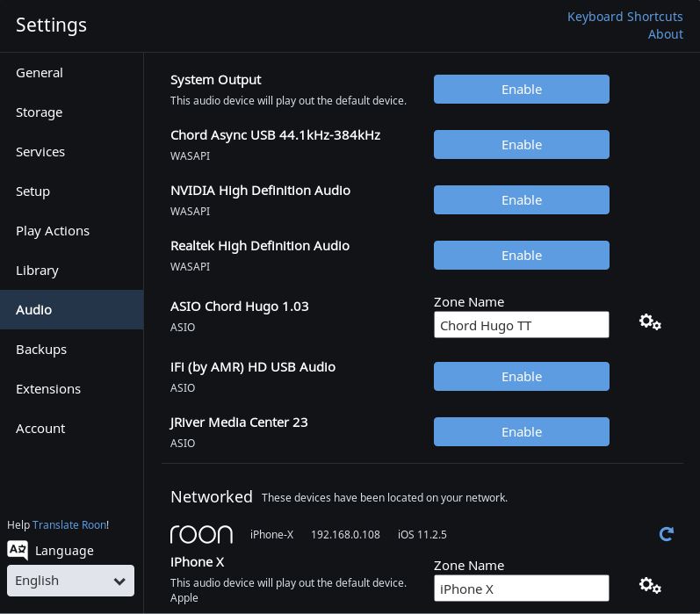Click the Language translate icon
The height and width of the screenshot is (614, 700).
[x=18, y=550]
